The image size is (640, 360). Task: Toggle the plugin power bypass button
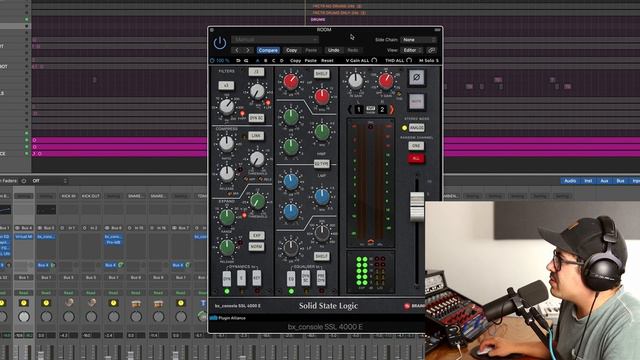(x=220, y=42)
